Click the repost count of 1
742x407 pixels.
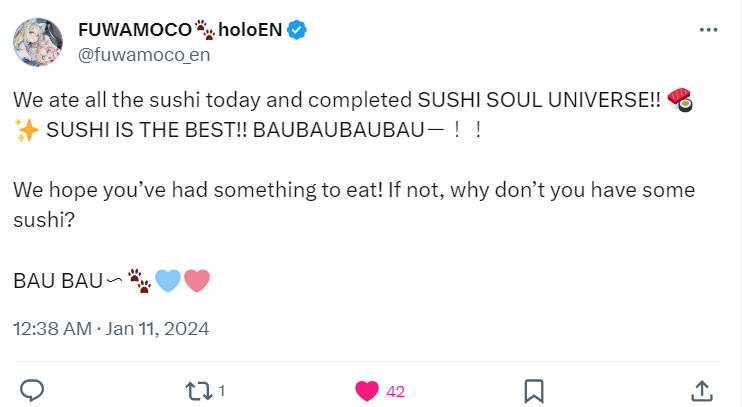coord(222,391)
